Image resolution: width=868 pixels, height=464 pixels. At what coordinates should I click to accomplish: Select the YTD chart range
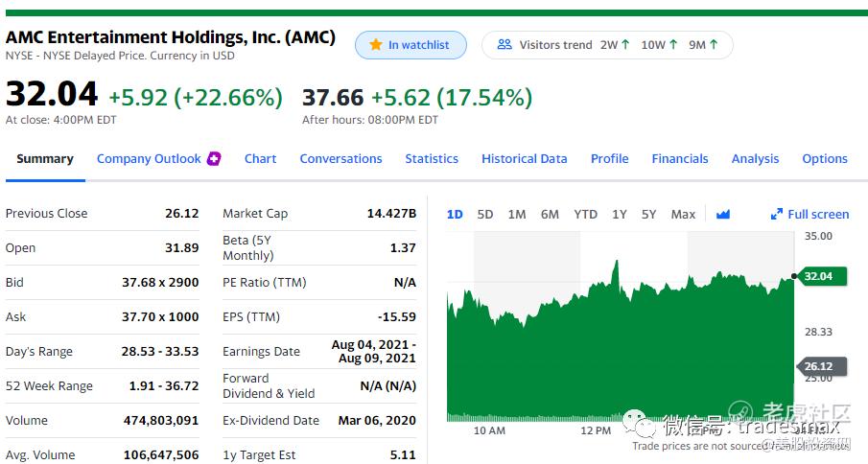coord(585,214)
